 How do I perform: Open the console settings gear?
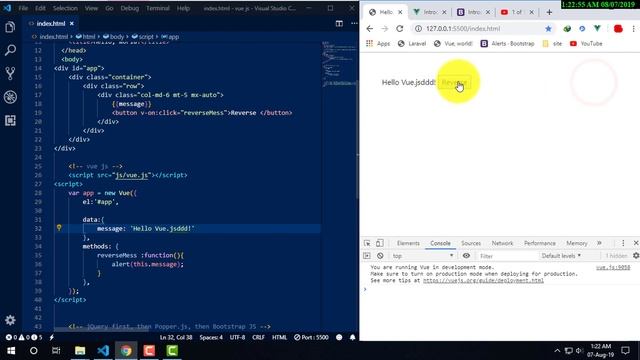tap(636, 256)
